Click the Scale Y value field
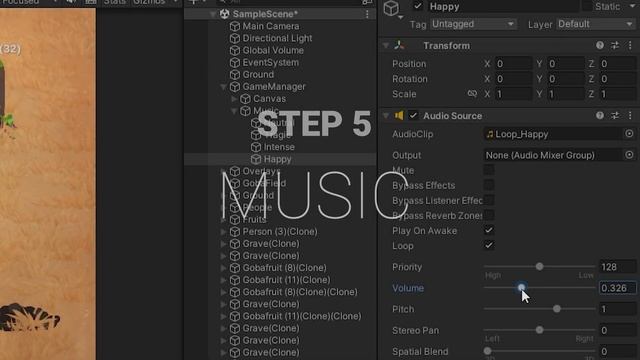 (566, 94)
